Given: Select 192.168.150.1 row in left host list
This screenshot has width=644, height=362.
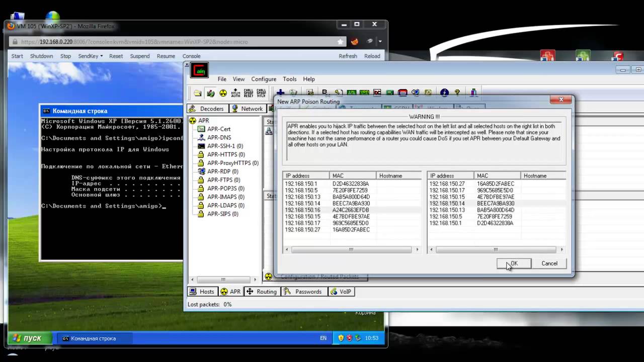Looking at the screenshot, I should (x=352, y=184).
